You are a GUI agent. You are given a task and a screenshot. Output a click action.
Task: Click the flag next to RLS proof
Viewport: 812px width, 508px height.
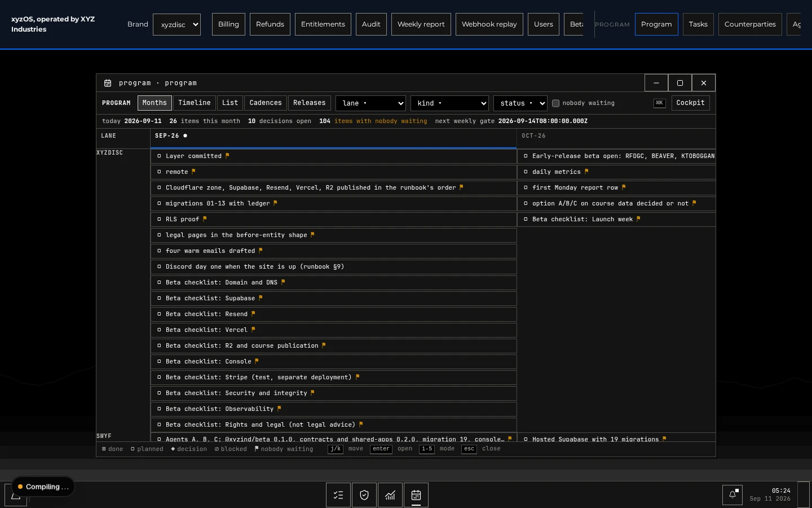(x=205, y=219)
